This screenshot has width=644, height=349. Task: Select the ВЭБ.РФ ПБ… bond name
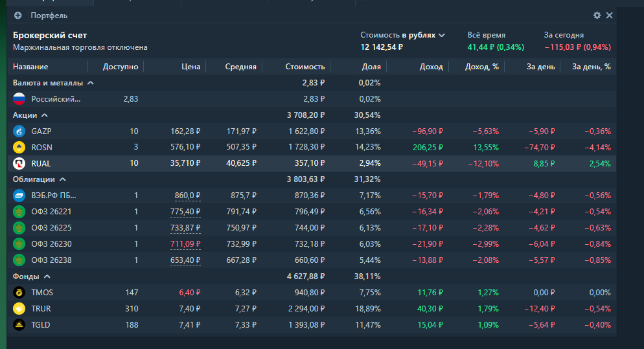tap(54, 196)
